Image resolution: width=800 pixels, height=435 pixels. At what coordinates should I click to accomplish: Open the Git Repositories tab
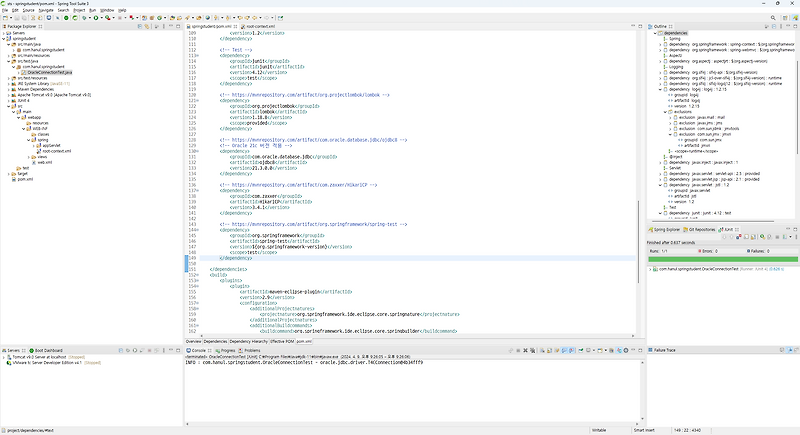click(699, 229)
